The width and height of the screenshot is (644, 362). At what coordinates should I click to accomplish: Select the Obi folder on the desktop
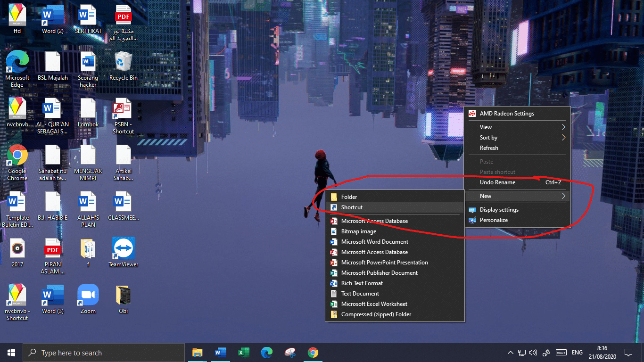tap(124, 299)
